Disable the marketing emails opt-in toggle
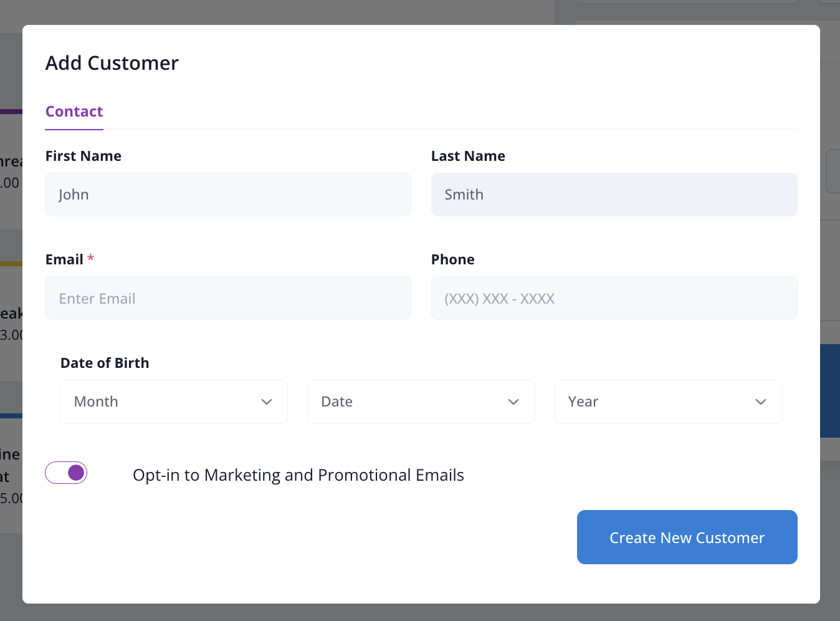This screenshot has height=621, width=840. 66,473
